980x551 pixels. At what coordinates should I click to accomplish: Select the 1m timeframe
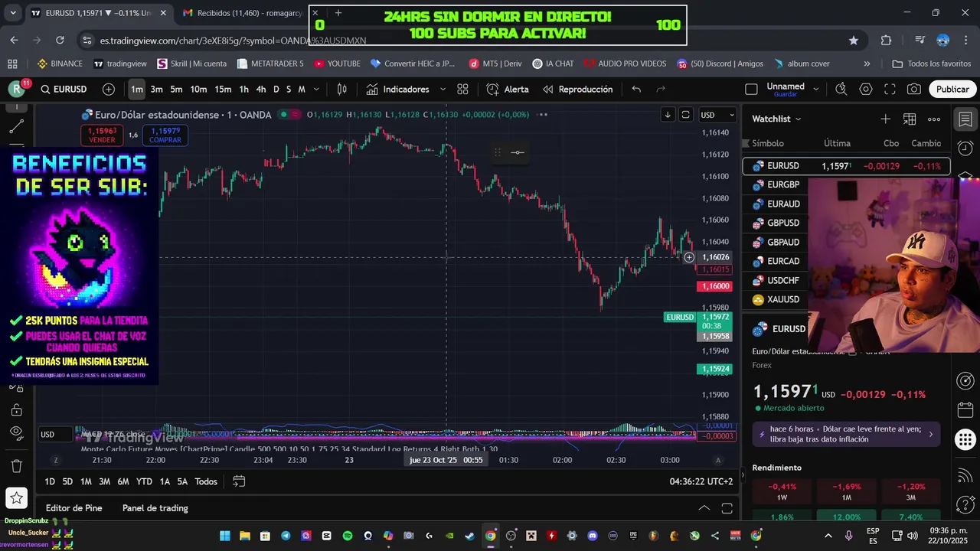[136, 90]
